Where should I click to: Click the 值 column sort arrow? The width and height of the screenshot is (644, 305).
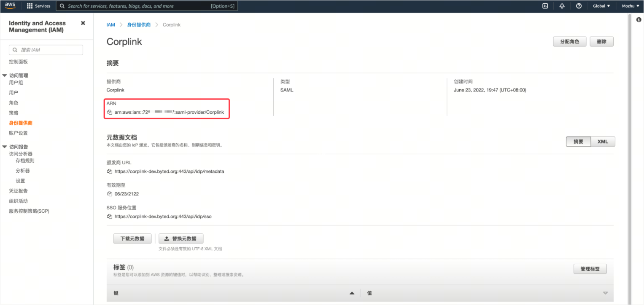coord(605,293)
